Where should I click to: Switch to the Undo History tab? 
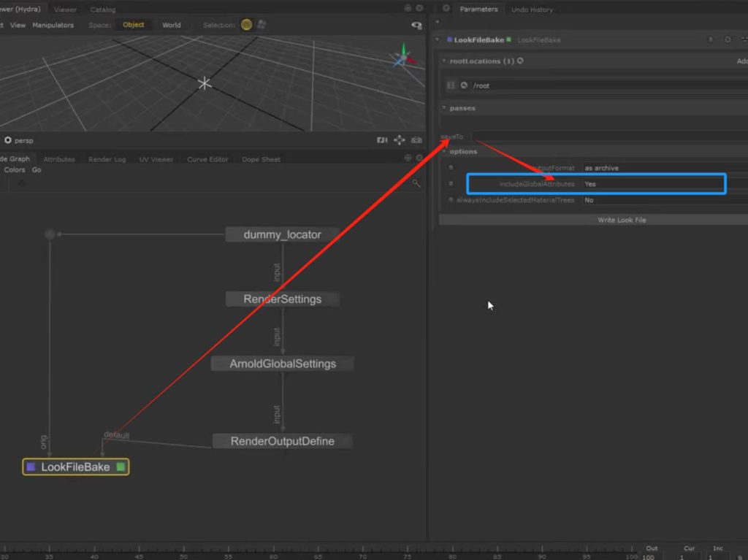tap(532, 9)
